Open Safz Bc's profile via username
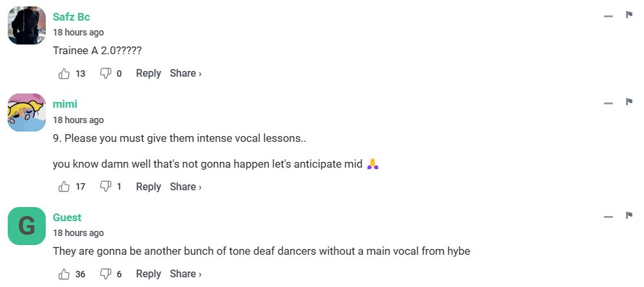The width and height of the screenshot is (644, 287). point(72,17)
